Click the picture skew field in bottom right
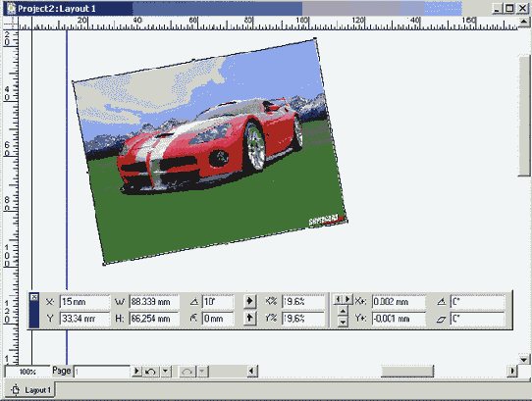This screenshot has height=401, width=532. (477, 319)
